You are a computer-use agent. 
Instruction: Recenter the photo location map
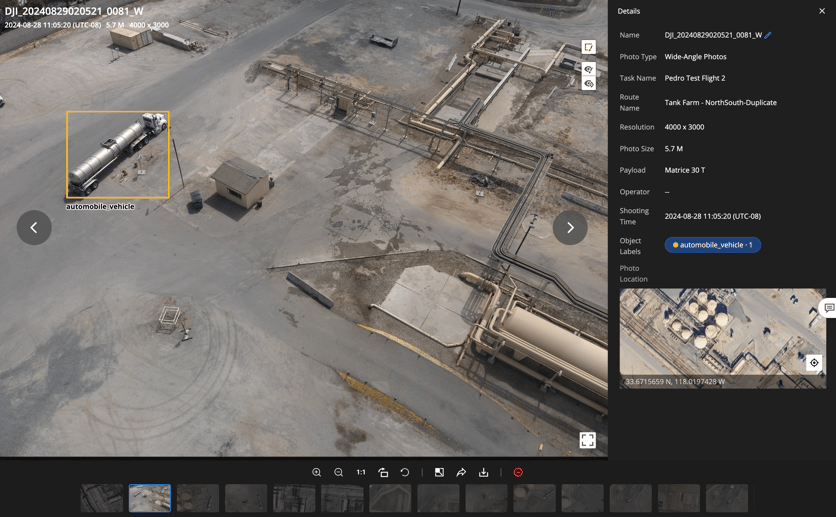tap(814, 363)
